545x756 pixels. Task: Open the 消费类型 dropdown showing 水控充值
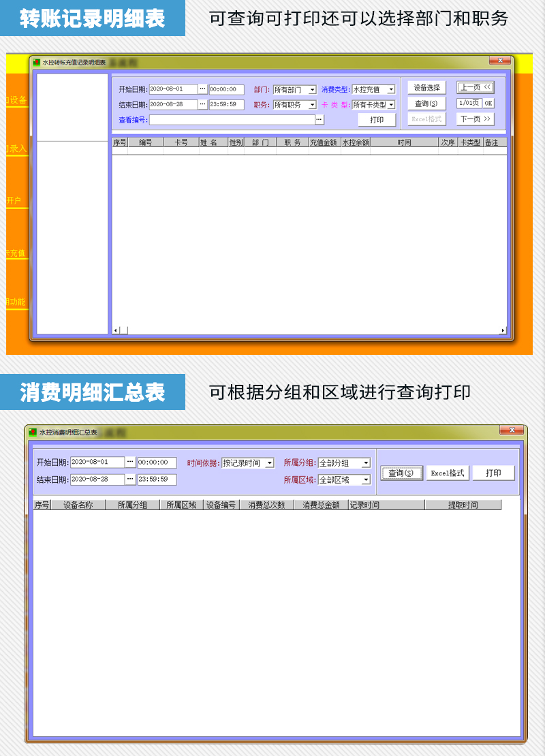(x=391, y=90)
